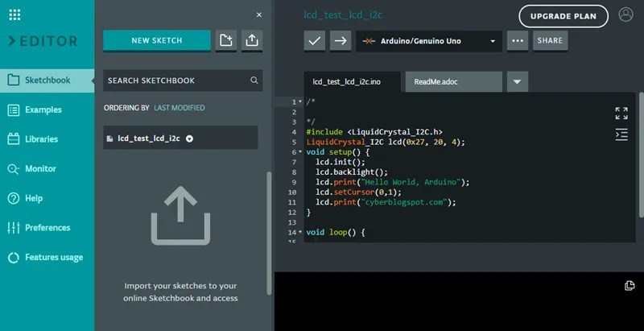Switch to lcd_test_lcd_i2c.ino tab
644x331 pixels.
click(352, 81)
